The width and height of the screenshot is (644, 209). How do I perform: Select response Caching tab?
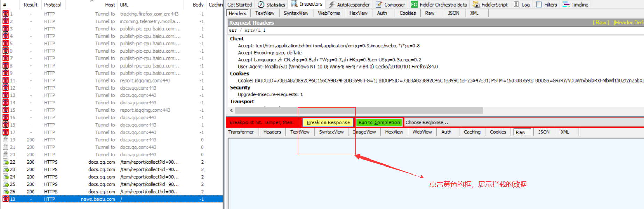472,132
